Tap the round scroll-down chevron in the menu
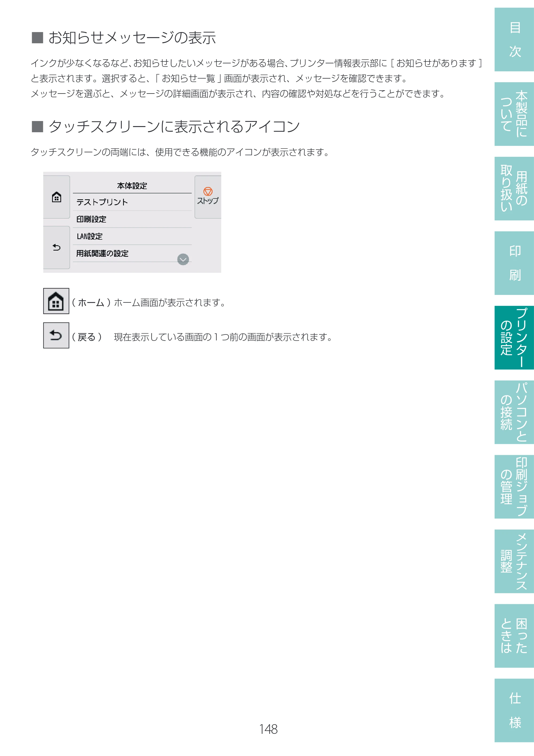This screenshot has height=756, width=534. [183, 259]
